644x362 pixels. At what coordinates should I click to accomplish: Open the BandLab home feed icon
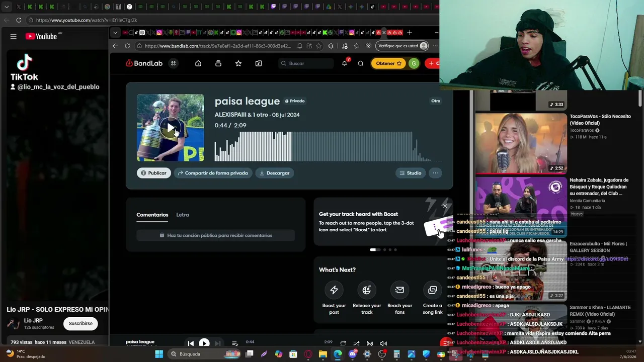[198, 63]
